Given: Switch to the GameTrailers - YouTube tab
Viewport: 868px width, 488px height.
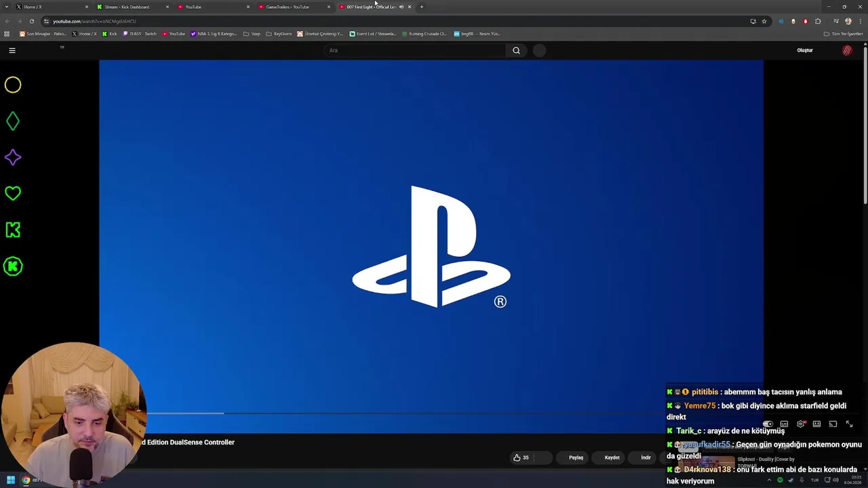Looking at the screenshot, I should tap(294, 7).
